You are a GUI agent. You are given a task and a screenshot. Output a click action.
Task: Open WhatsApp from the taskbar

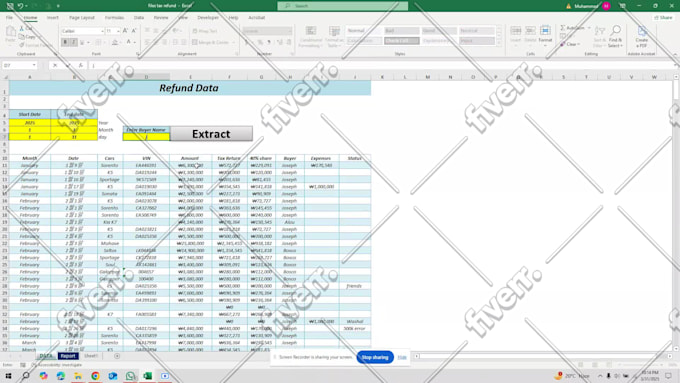point(130,376)
